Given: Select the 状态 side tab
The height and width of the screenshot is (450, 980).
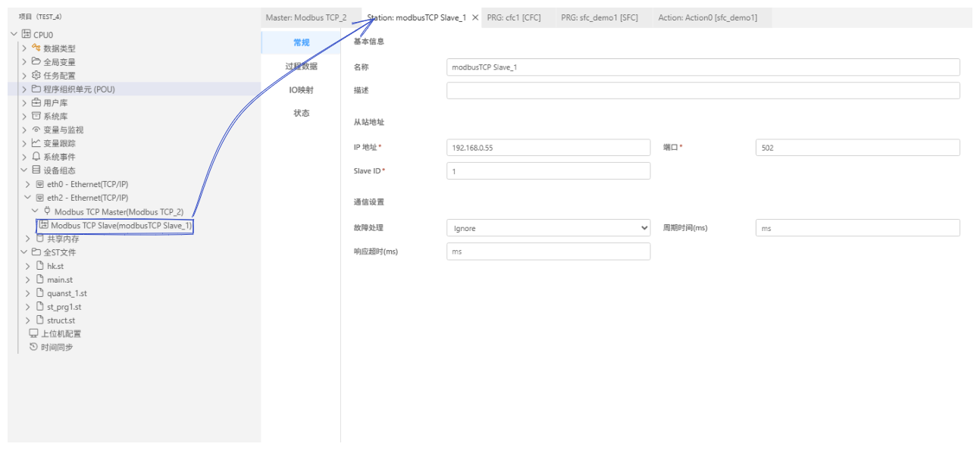Looking at the screenshot, I should pos(301,114).
